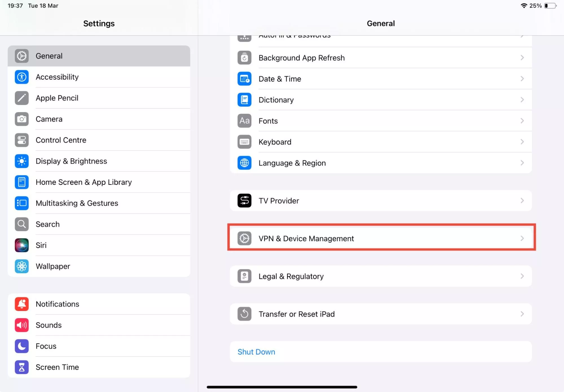Tap the TV Provider icon
The height and width of the screenshot is (392, 564).
pyautogui.click(x=244, y=201)
